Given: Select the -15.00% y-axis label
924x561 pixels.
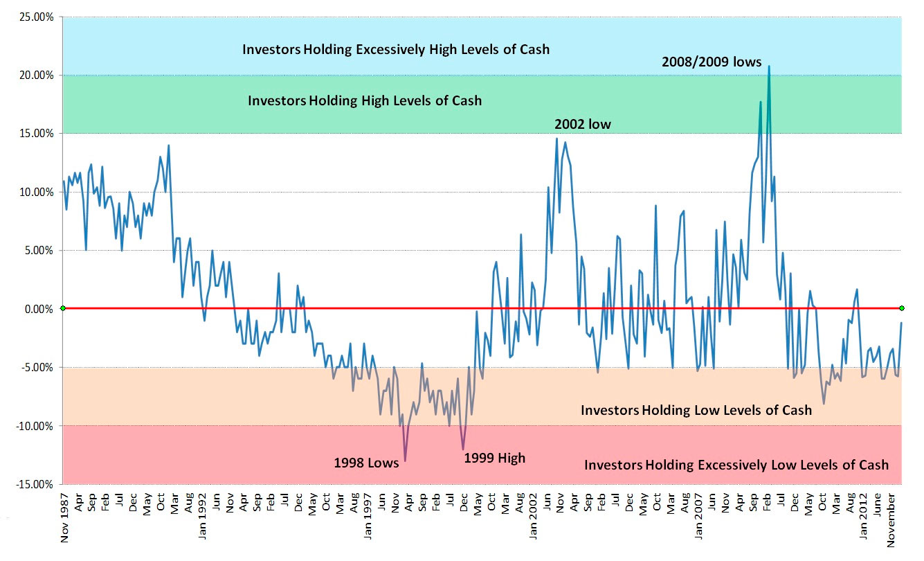Looking at the screenshot, I should click(32, 484).
